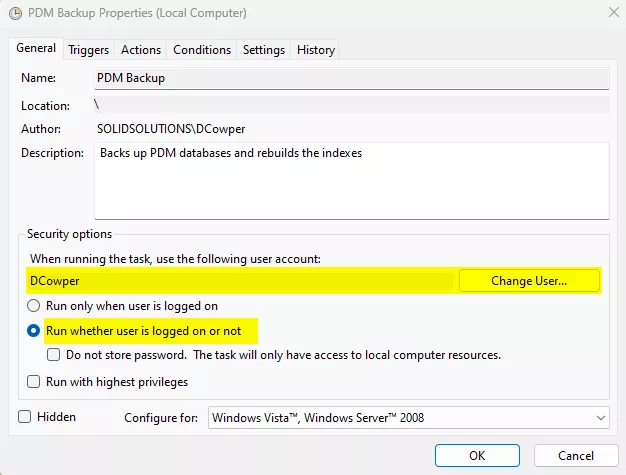The image size is (626, 475).
Task: Toggle the Hidden checkbox
Action: pyautogui.click(x=25, y=417)
